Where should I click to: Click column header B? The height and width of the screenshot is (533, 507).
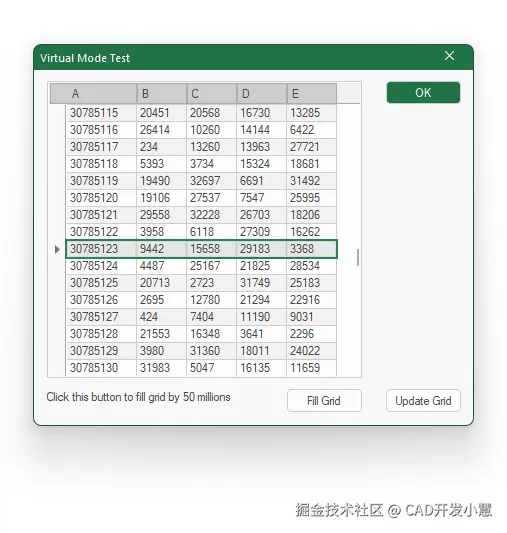pos(162,93)
